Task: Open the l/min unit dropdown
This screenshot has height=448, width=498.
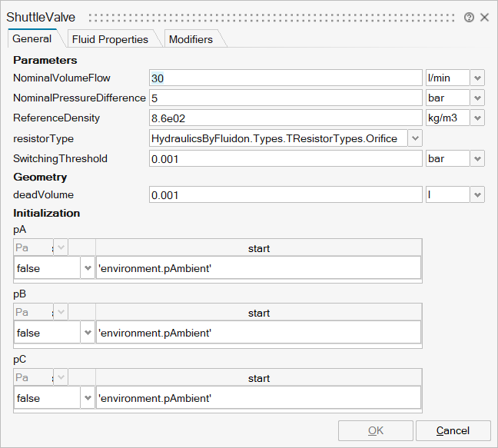Action: [477, 78]
